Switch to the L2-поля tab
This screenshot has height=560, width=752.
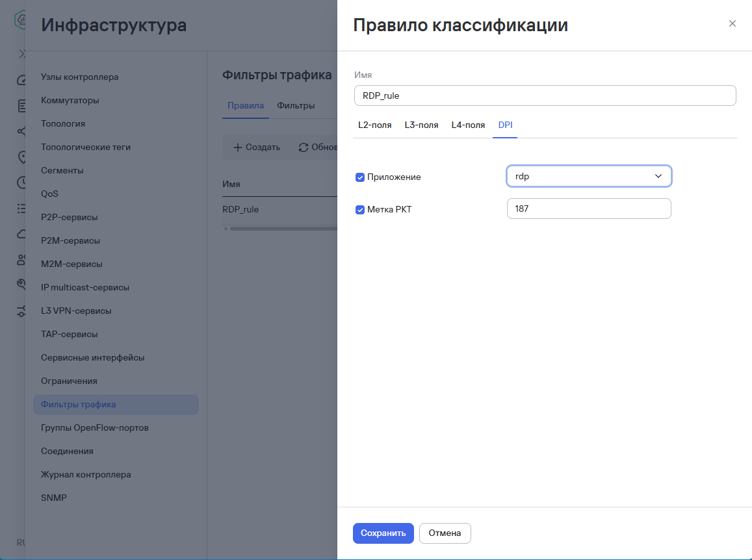(x=374, y=125)
